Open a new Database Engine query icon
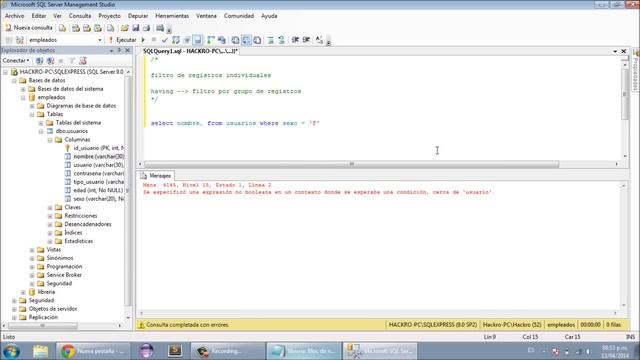Image resolution: width=640 pixels, height=360 pixels. (62, 28)
